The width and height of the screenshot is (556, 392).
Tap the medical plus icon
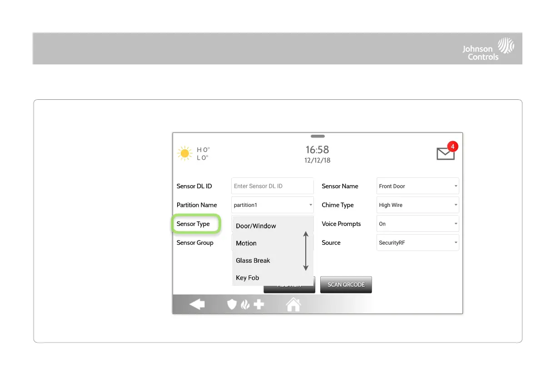(259, 305)
